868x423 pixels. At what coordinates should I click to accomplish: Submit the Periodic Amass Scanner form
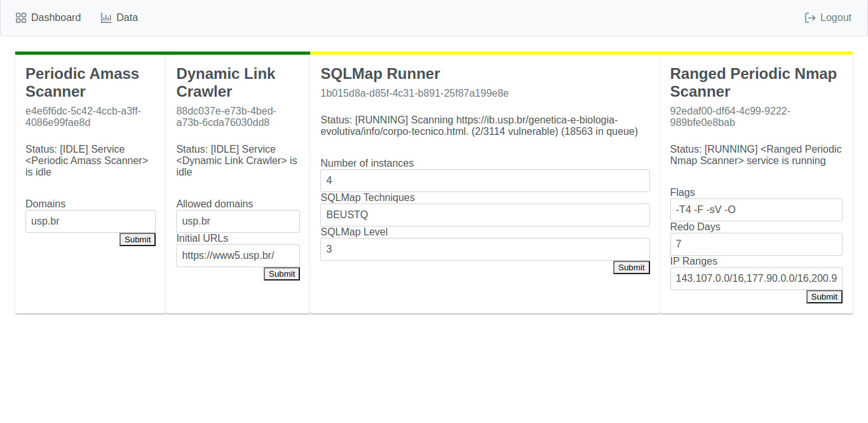point(137,239)
